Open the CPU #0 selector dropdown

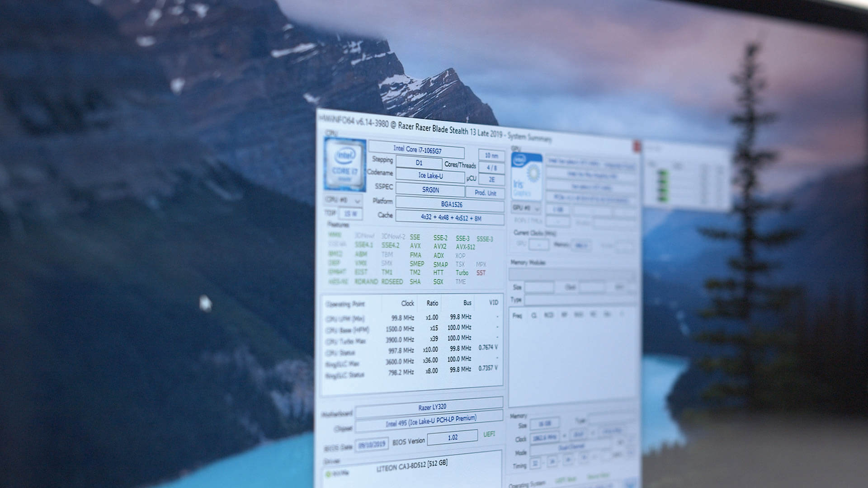pyautogui.click(x=343, y=200)
